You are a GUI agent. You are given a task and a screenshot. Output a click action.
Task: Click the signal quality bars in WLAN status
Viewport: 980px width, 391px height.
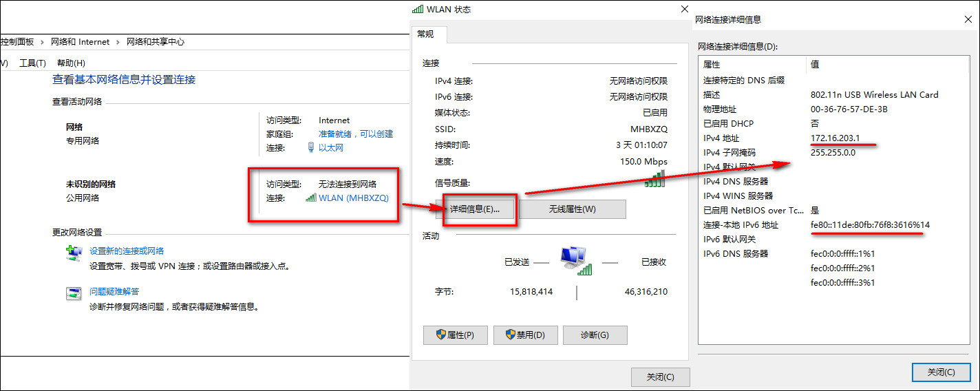click(x=655, y=179)
